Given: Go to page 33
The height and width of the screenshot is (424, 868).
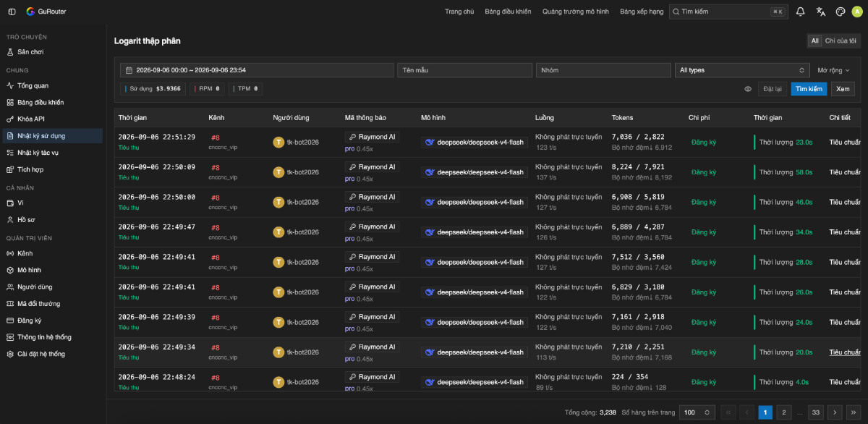Looking at the screenshot, I should pyautogui.click(x=817, y=412).
